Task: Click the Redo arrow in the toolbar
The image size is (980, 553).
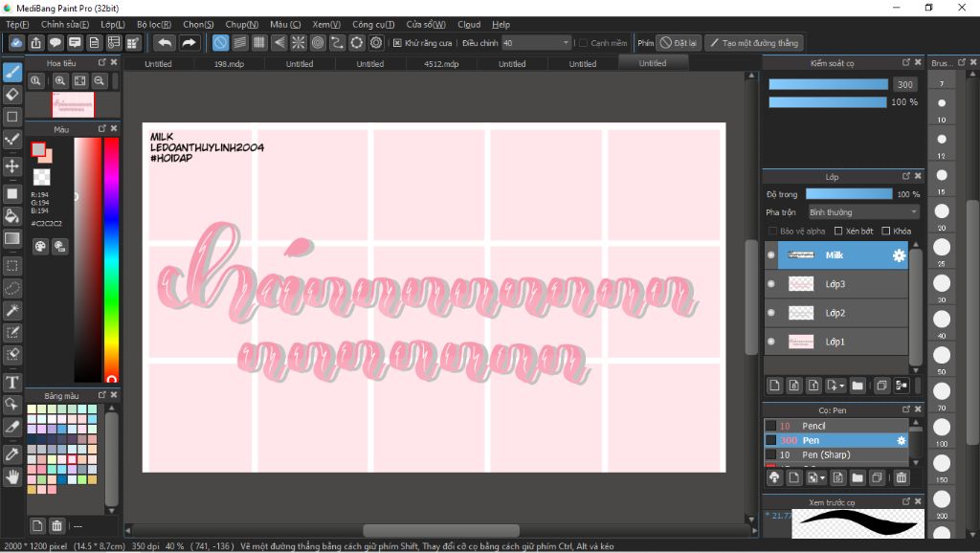Action: click(x=189, y=43)
